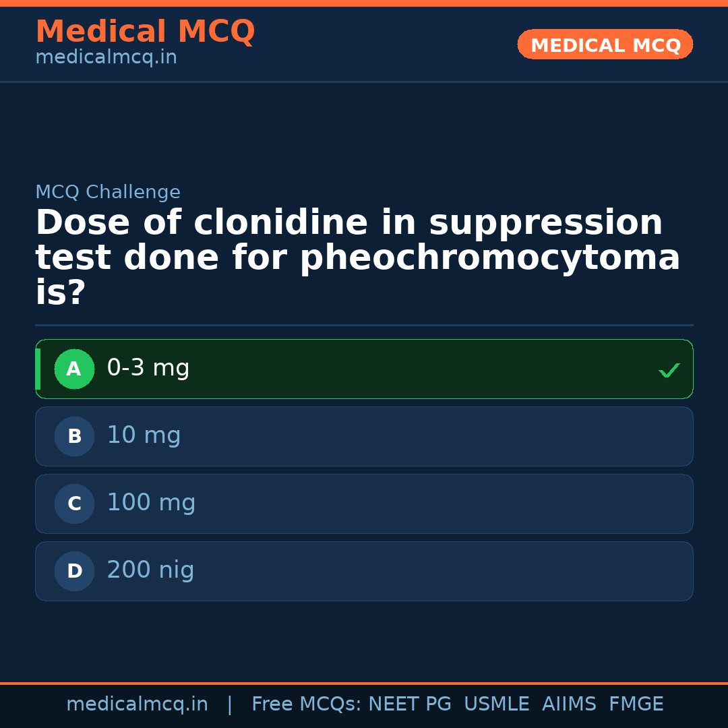Choose the "200 nig" answer option
This screenshot has height=728, width=728.
click(x=150, y=571)
